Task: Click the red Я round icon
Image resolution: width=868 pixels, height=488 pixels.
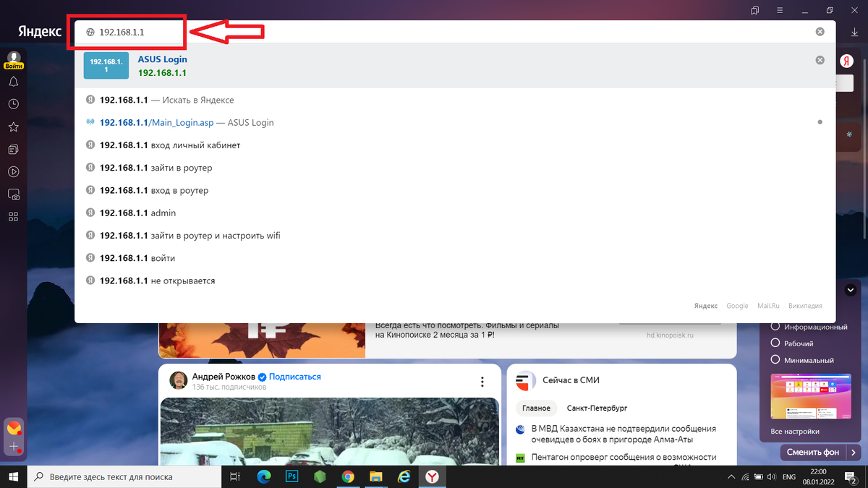Action: pos(846,62)
